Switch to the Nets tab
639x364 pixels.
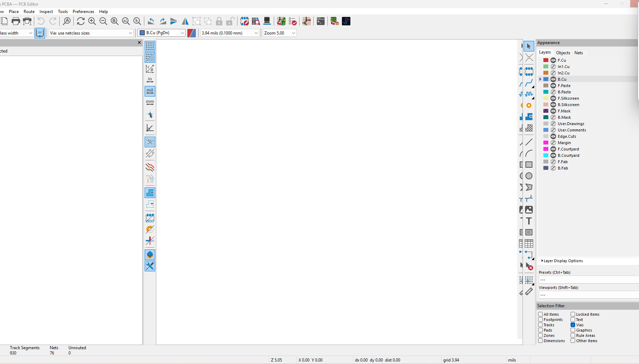(579, 53)
